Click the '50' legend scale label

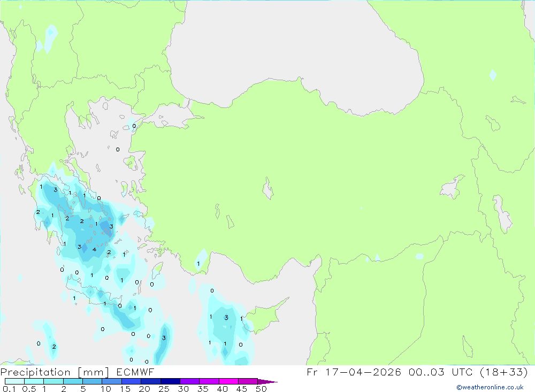(262, 389)
